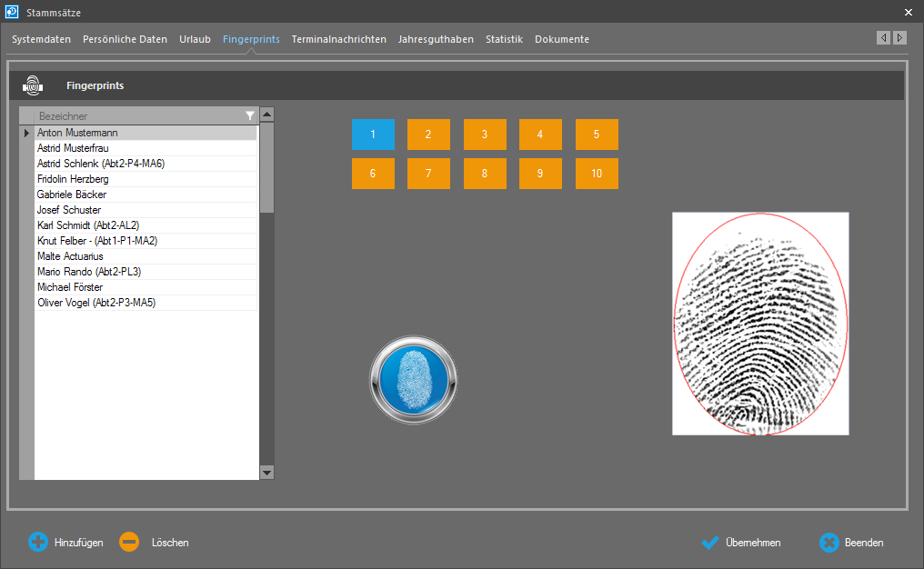
Task: Switch to the Terminalnachrichten tab
Action: click(x=338, y=39)
